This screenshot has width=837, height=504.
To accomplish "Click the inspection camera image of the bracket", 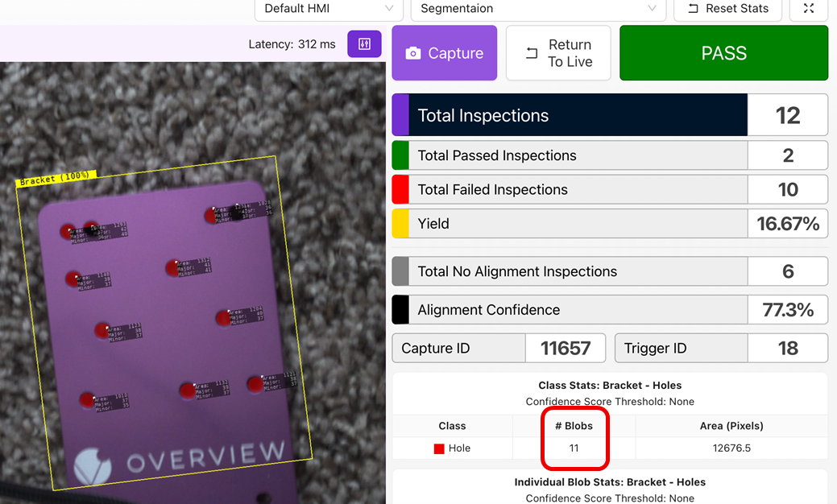I will click(x=193, y=283).
